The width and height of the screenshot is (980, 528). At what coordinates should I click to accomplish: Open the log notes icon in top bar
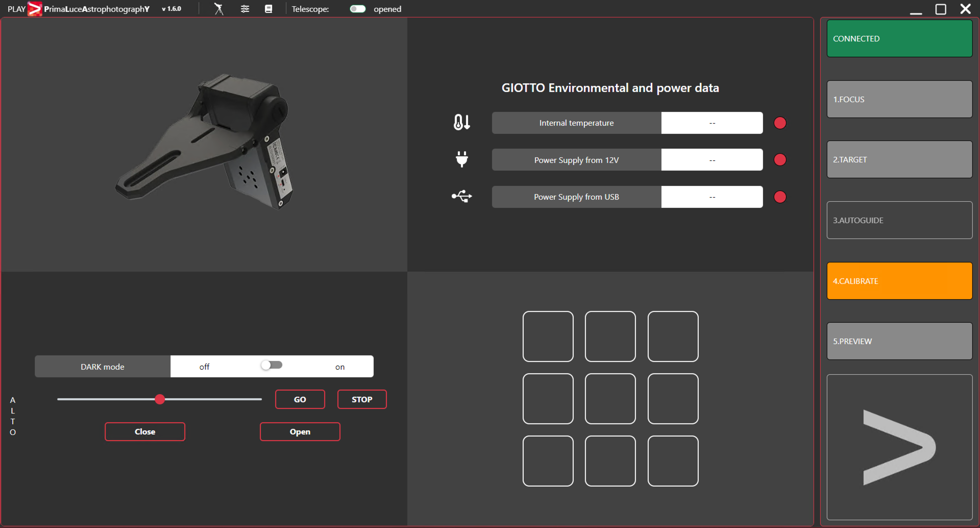[268, 9]
